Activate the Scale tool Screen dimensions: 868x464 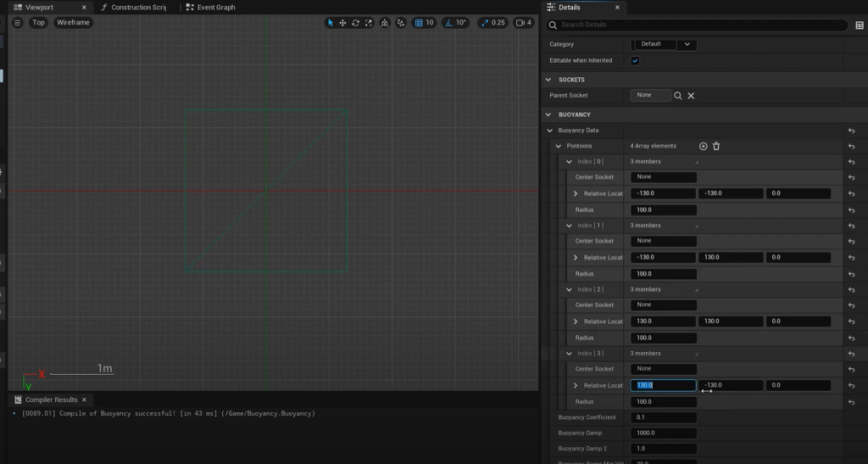[x=369, y=23]
